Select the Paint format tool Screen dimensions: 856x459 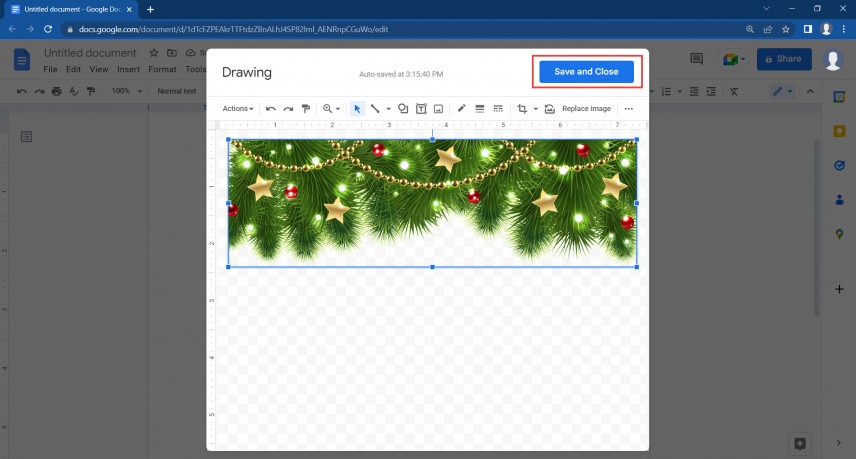(306, 108)
